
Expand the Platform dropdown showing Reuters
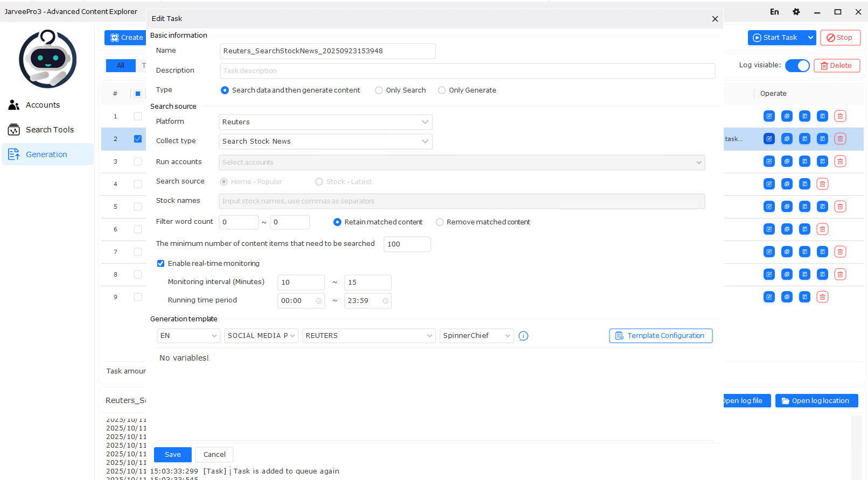(x=325, y=122)
